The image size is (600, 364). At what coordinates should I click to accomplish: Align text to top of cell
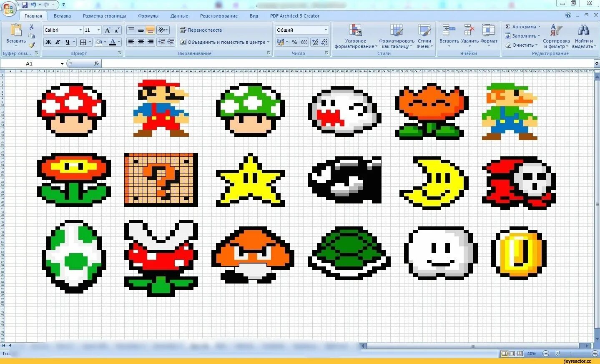coord(131,30)
